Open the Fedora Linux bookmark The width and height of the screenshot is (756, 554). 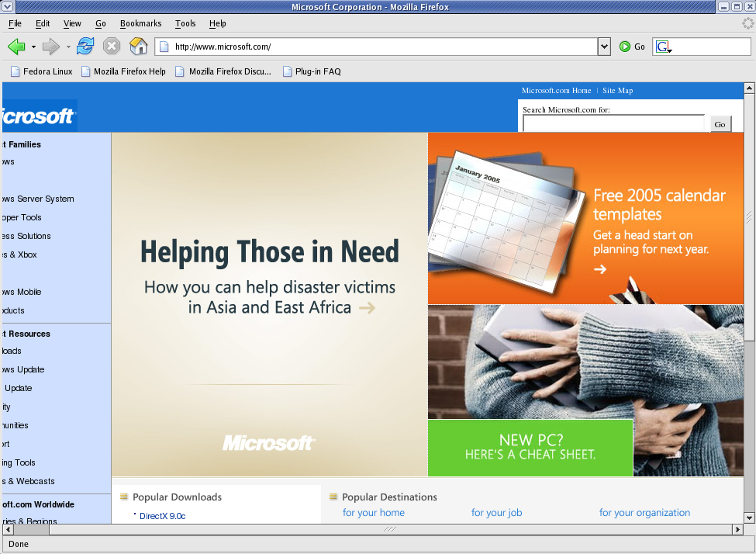point(41,71)
